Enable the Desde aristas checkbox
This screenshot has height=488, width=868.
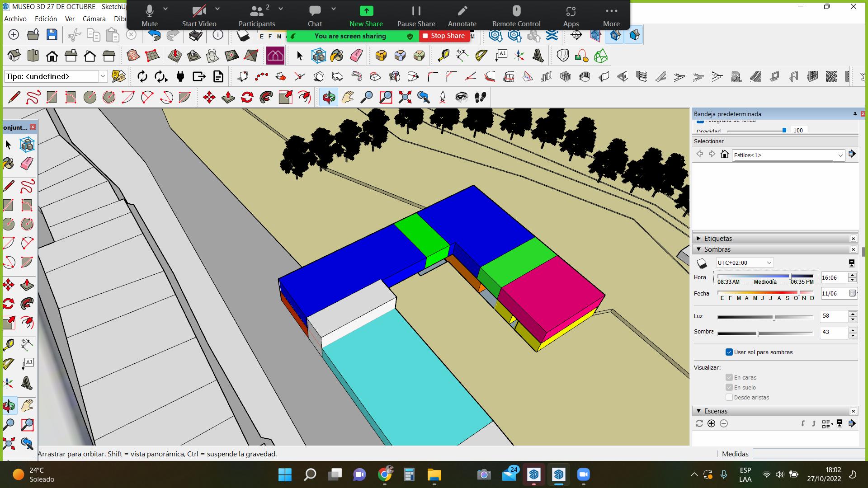coord(729,397)
